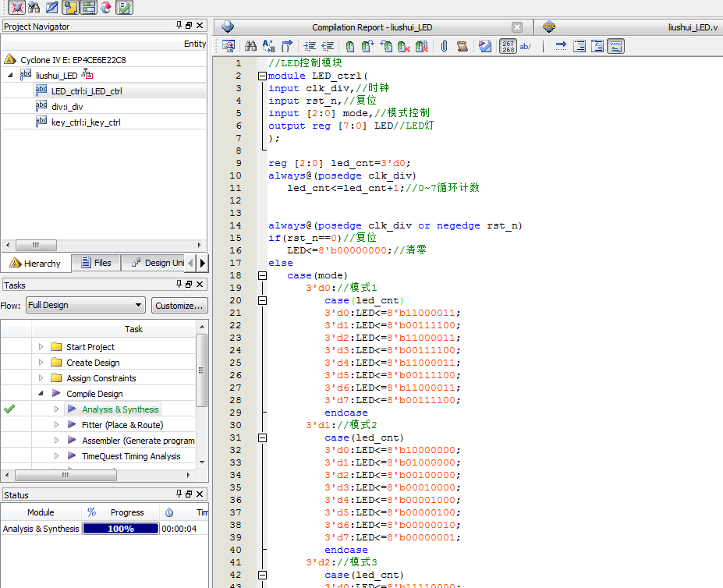The image size is (723, 588).
Task: Select div:i_div entity
Action: [x=67, y=107]
